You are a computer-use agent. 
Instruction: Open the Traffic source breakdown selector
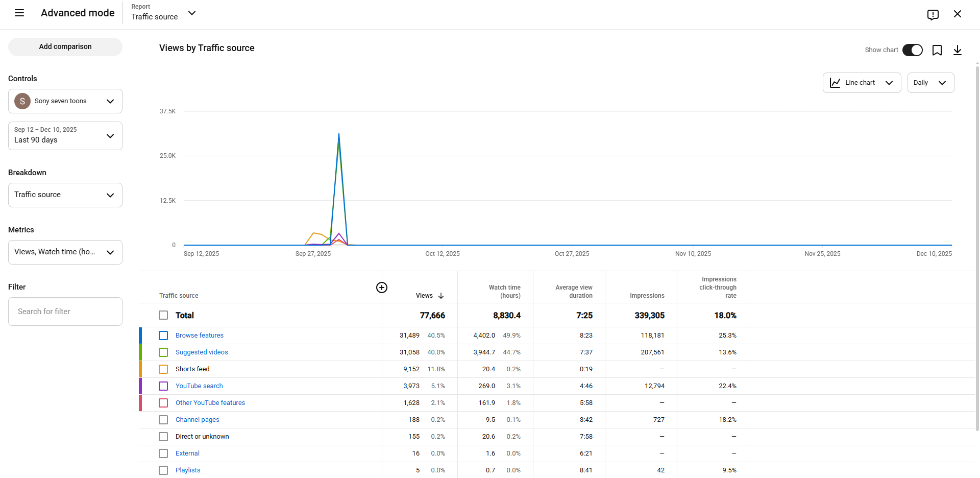pos(65,195)
